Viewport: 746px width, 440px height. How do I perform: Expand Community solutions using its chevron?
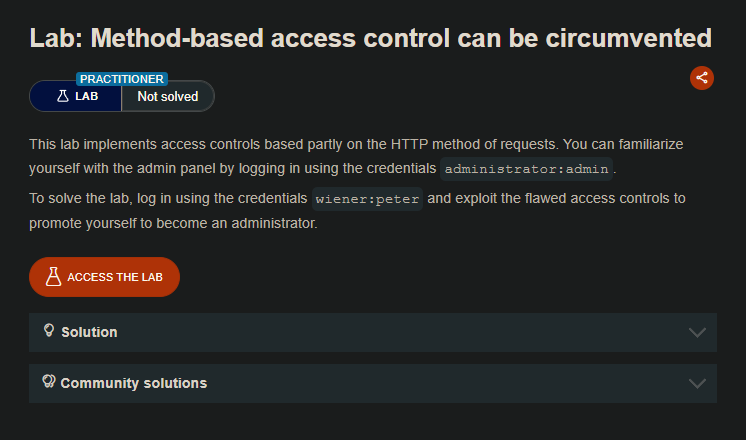click(x=697, y=383)
